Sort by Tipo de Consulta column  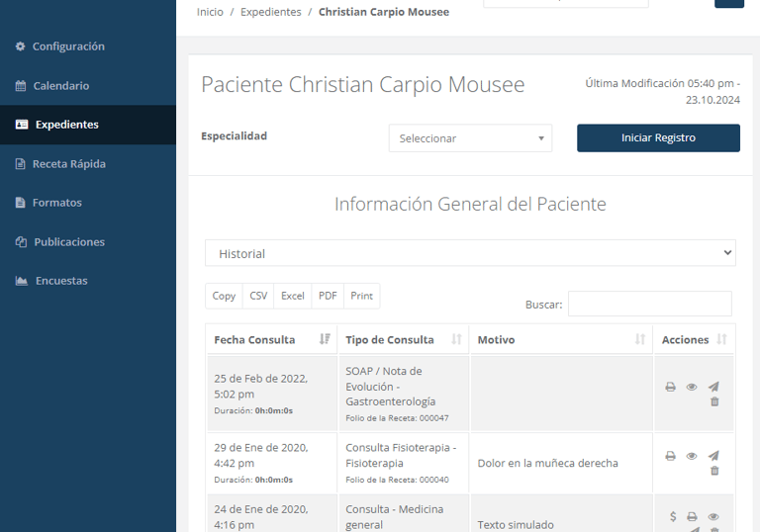404,339
